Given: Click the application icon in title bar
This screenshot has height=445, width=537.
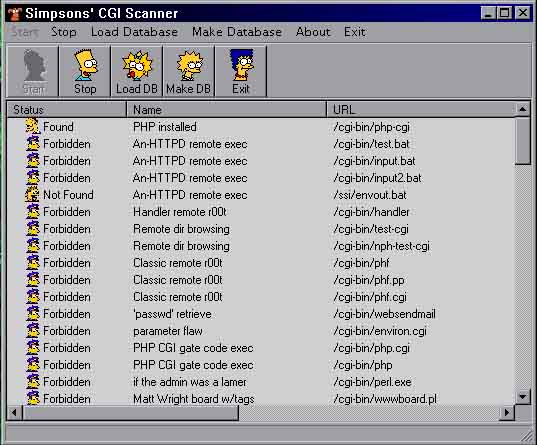Looking at the screenshot, I should pos(15,14).
